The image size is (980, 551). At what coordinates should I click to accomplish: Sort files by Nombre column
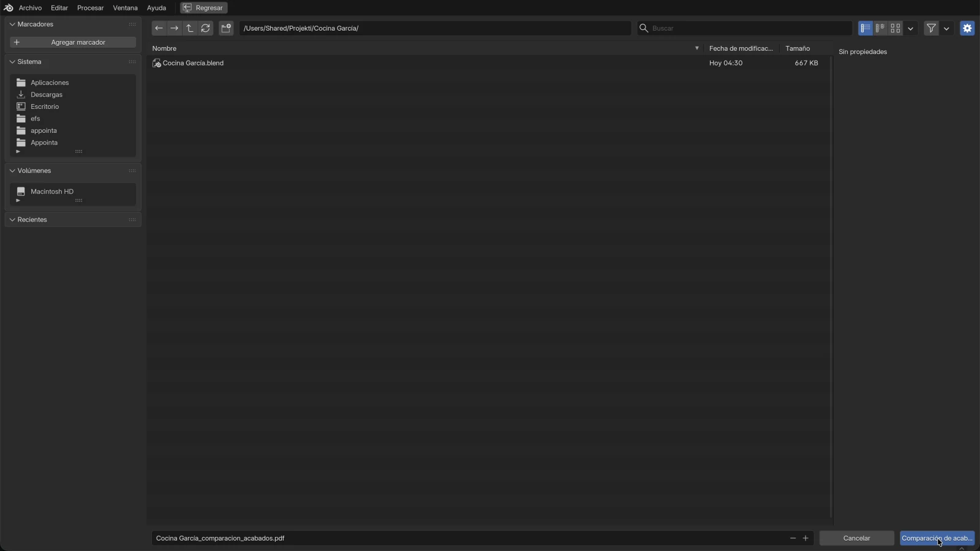pyautogui.click(x=426, y=48)
